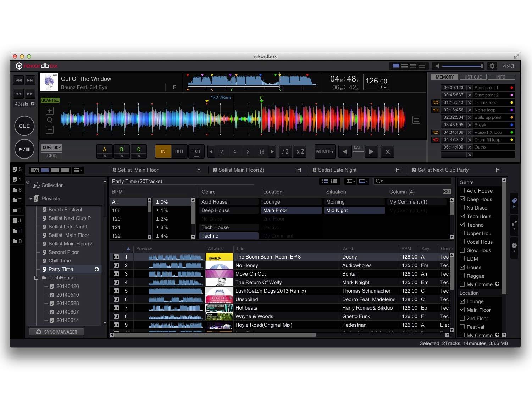Click the play/pause button
The width and height of the screenshot is (532, 399).
click(24, 149)
